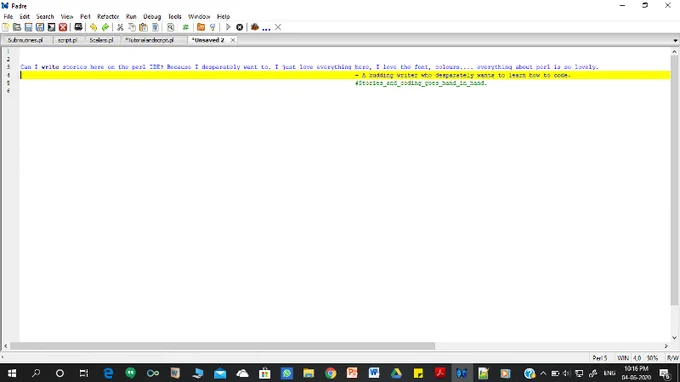Image resolution: width=680 pixels, height=382 pixels.
Task: Click the WIN status bar entry
Action: pos(623,358)
